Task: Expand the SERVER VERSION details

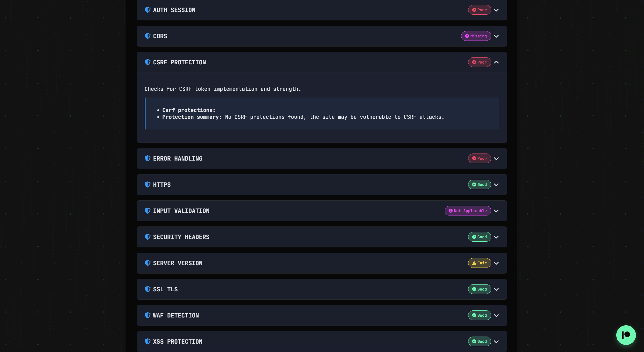Action: 496,263
